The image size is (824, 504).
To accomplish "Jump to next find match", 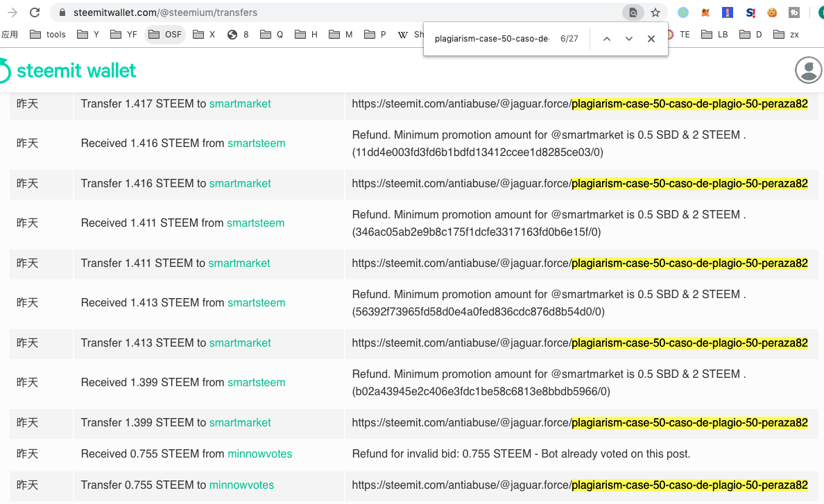I will (x=628, y=39).
